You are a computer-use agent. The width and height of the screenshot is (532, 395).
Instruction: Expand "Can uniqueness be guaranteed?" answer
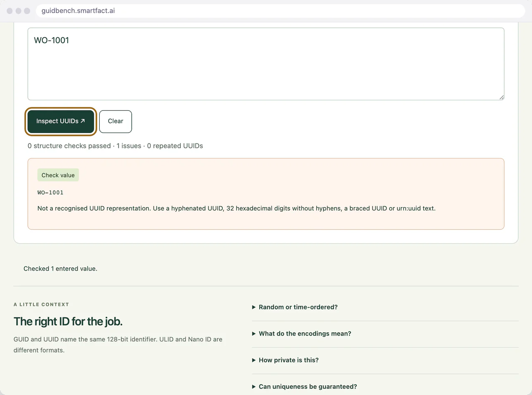[385, 387]
